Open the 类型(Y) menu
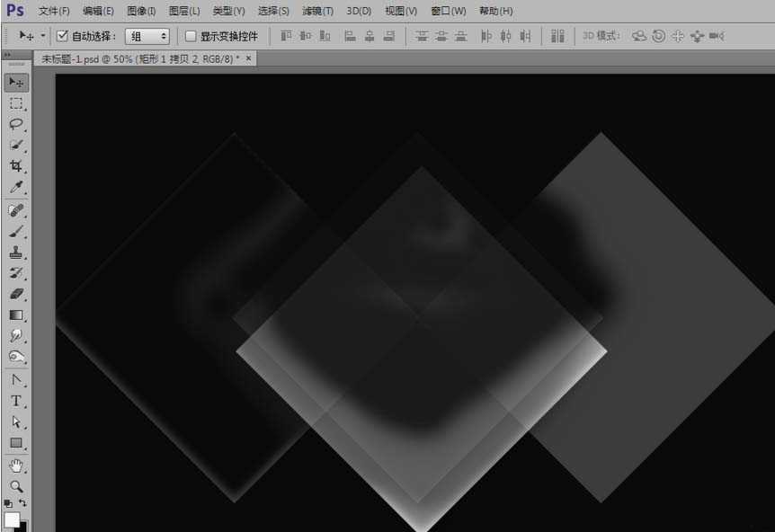Image resolution: width=775 pixels, height=532 pixels. [x=228, y=11]
